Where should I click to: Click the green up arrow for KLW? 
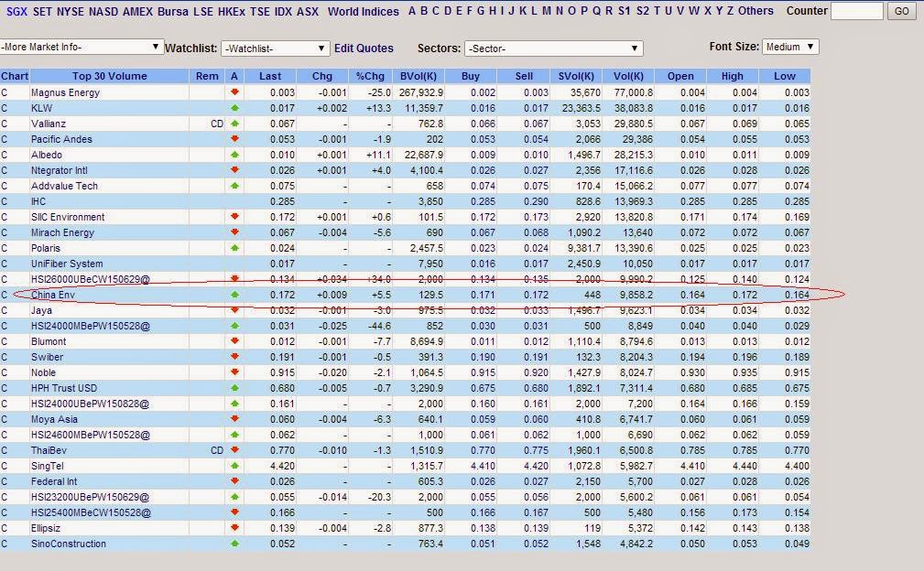click(x=234, y=108)
